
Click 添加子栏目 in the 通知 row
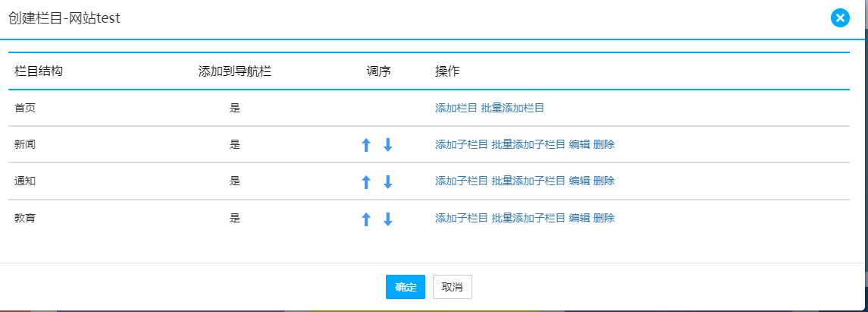462,181
